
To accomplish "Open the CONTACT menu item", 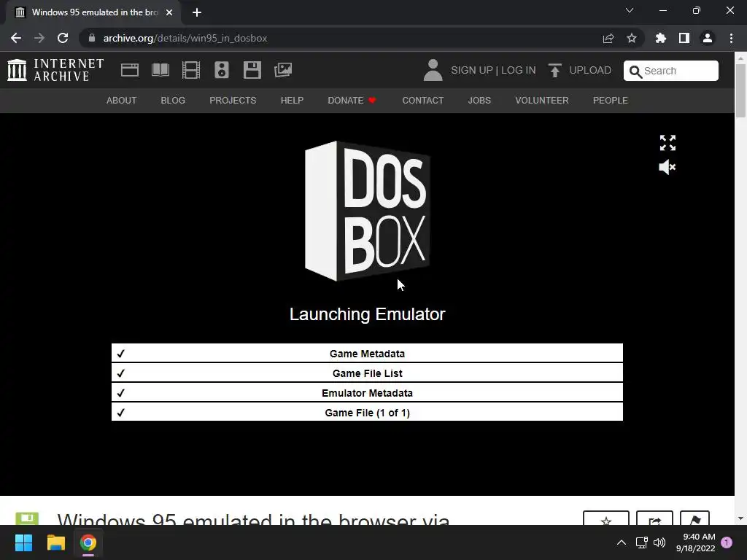I will (422, 101).
